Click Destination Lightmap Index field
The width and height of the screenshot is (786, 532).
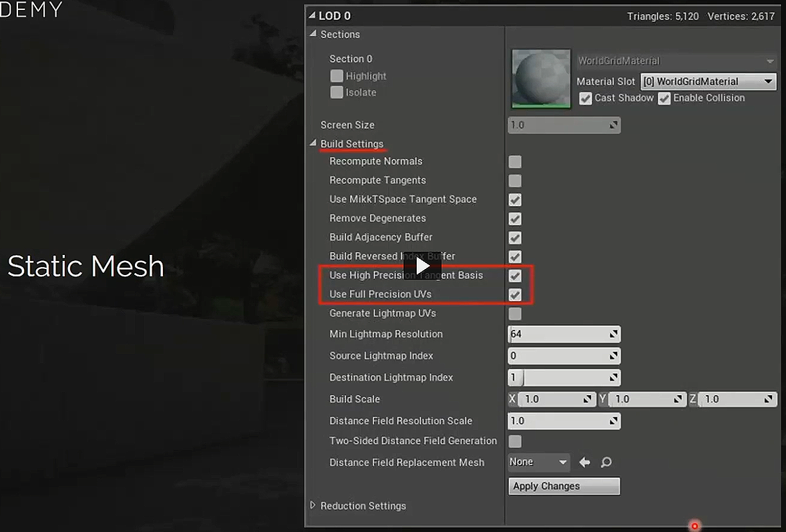pyautogui.click(x=564, y=377)
